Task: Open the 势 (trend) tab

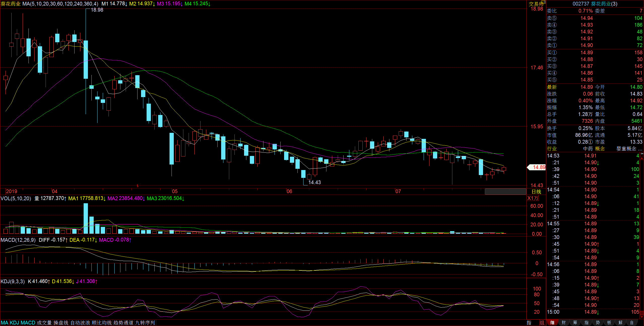Action: pos(598,323)
